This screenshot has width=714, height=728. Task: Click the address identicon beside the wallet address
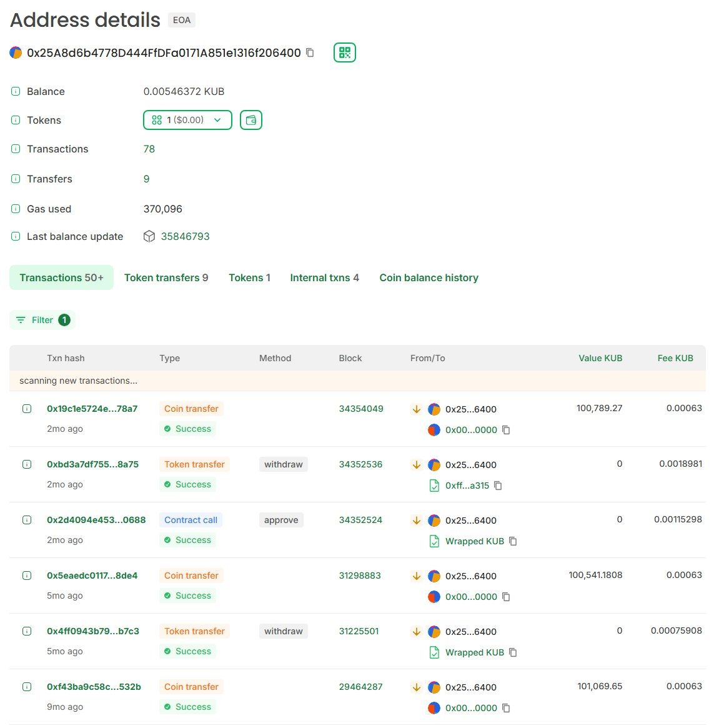click(16, 53)
